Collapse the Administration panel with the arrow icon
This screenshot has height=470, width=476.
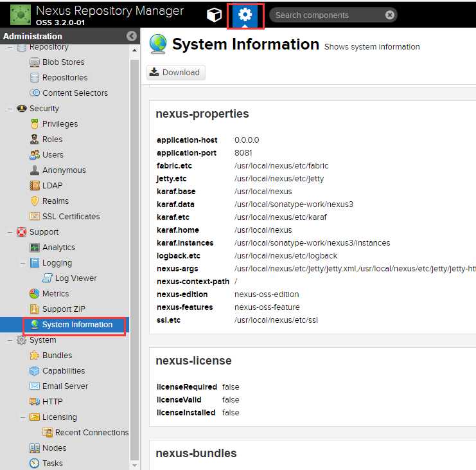132,36
